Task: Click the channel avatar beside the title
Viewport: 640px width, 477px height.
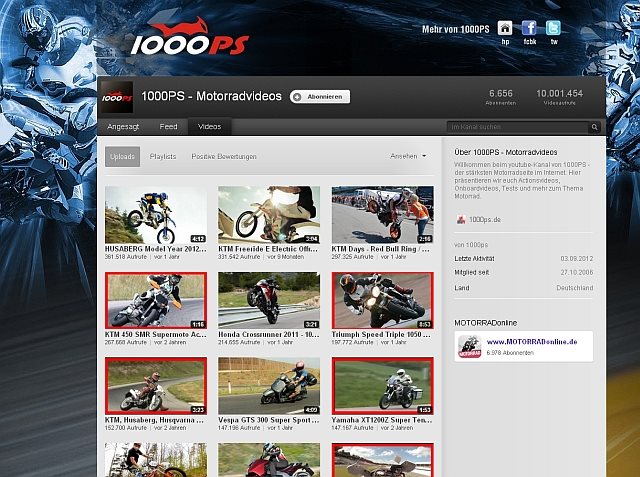Action: point(116,97)
